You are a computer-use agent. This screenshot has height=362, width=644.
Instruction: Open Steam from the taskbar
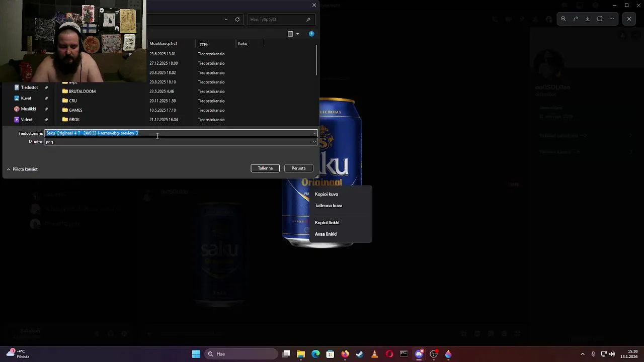click(x=360, y=354)
